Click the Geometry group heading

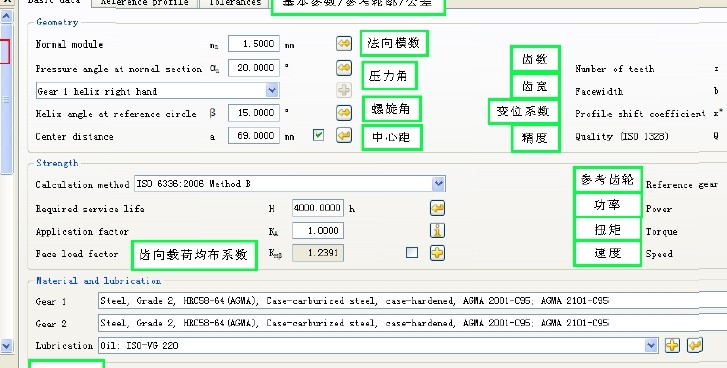[57, 22]
